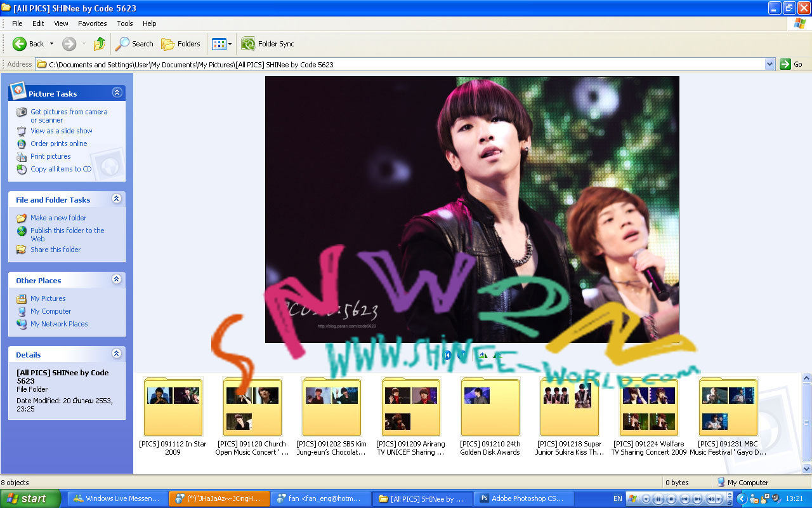Select the '091209 Arirang TV UNICEF Sharing' folder
This screenshot has height=508, width=812.
pyautogui.click(x=410, y=416)
